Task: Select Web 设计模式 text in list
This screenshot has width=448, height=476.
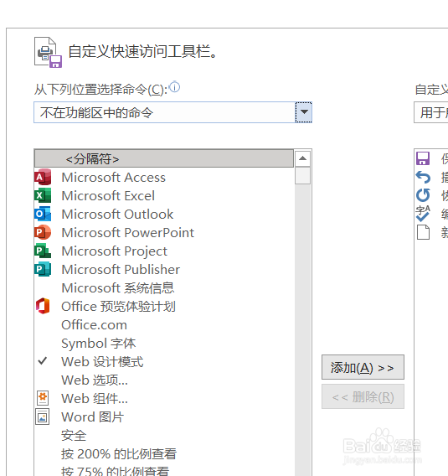Action: [x=102, y=362]
